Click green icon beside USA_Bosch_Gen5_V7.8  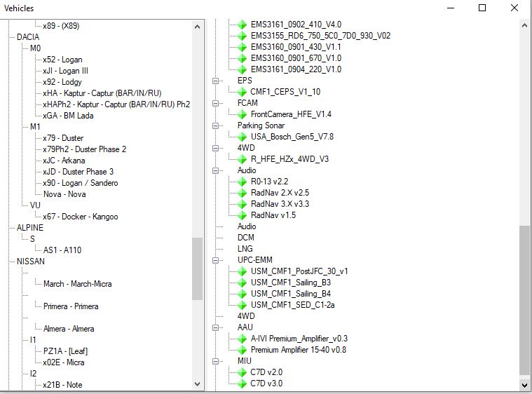tap(242, 137)
